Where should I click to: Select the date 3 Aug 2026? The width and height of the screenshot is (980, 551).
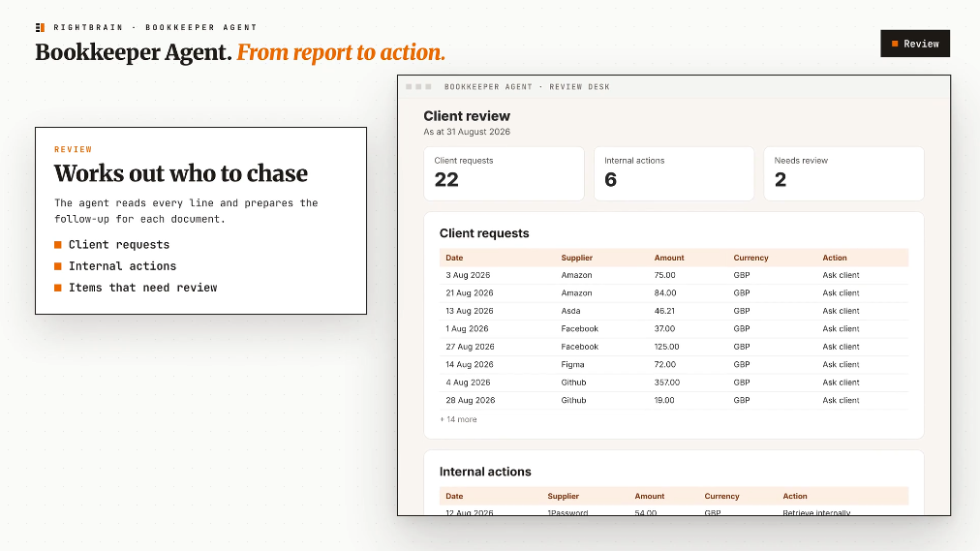(x=468, y=275)
